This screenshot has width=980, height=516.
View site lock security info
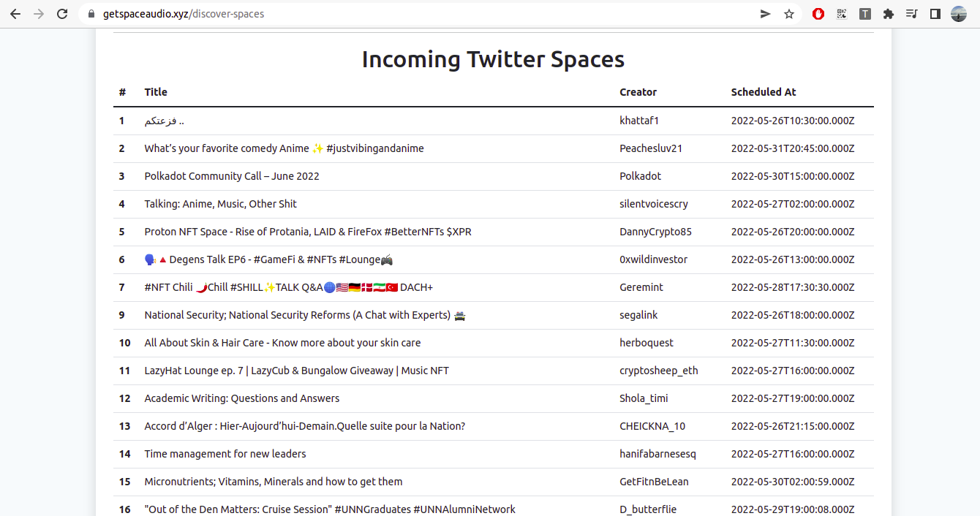click(x=91, y=14)
